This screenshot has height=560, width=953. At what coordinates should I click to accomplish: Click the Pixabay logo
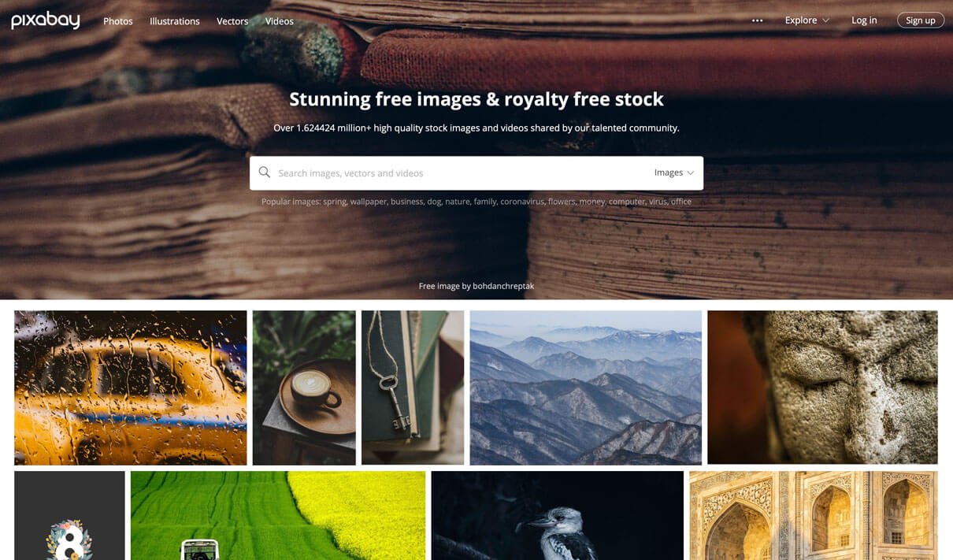(x=45, y=20)
